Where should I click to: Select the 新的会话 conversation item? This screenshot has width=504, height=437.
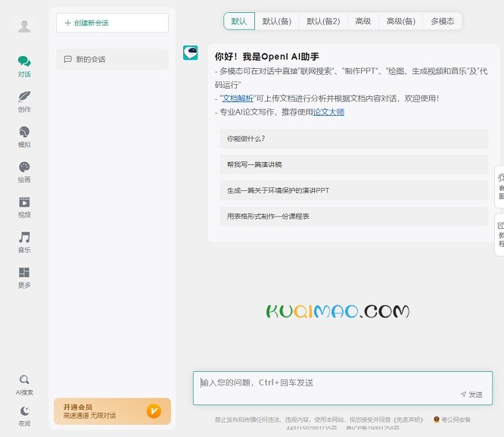pos(112,59)
